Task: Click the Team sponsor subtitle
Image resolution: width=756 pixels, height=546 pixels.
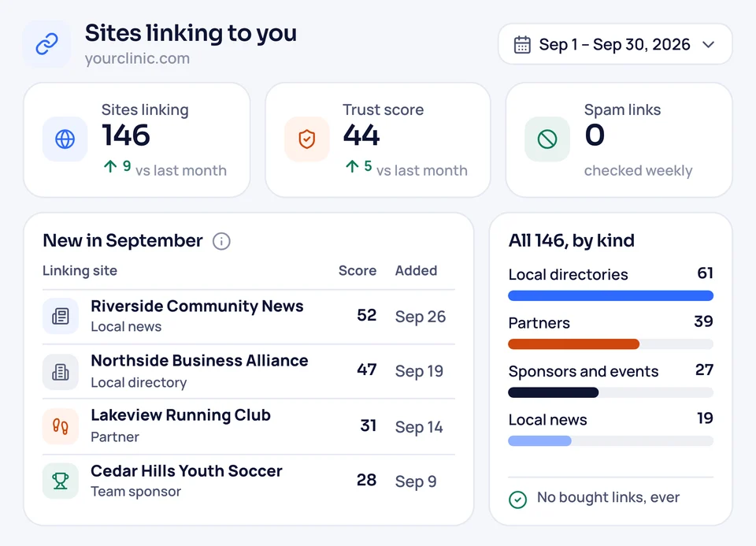Action: (136, 492)
